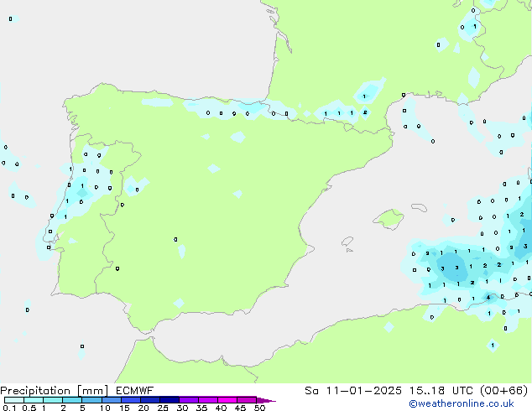Screen dimensions: 532x411
Task: Click Mallorca island on the map
Action: point(387,221)
